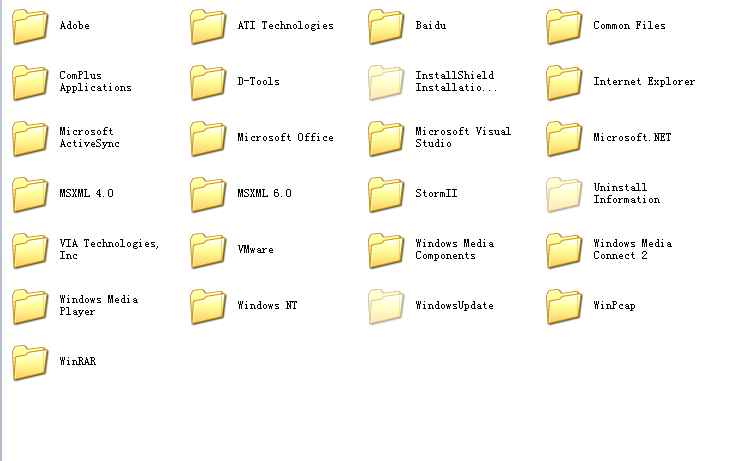This screenshot has height=461, width=743.
Task: Select the "Windows Media Player" label
Action: pyautogui.click(x=99, y=305)
